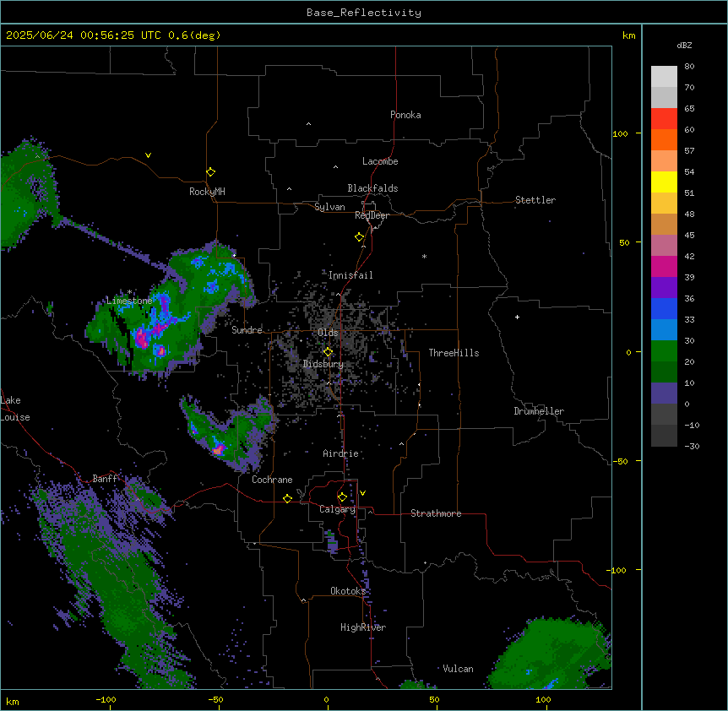The height and width of the screenshot is (711, 728).
Task: Click the yellow diamond marker above RockyMH
Action: [210, 171]
